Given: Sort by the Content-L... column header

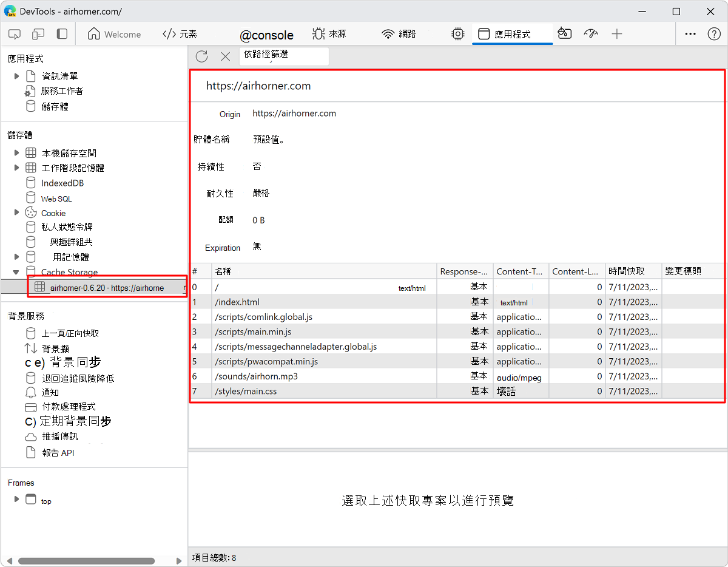Looking at the screenshot, I should click(577, 271).
